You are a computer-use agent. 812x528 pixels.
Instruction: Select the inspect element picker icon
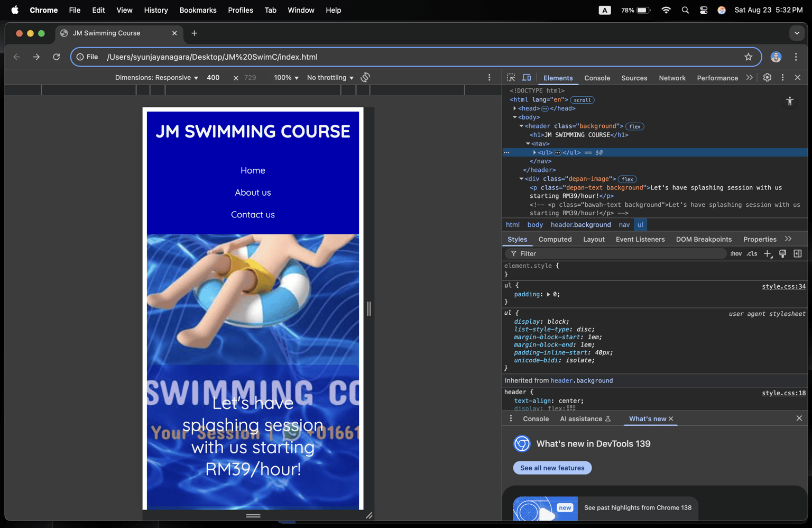(511, 78)
